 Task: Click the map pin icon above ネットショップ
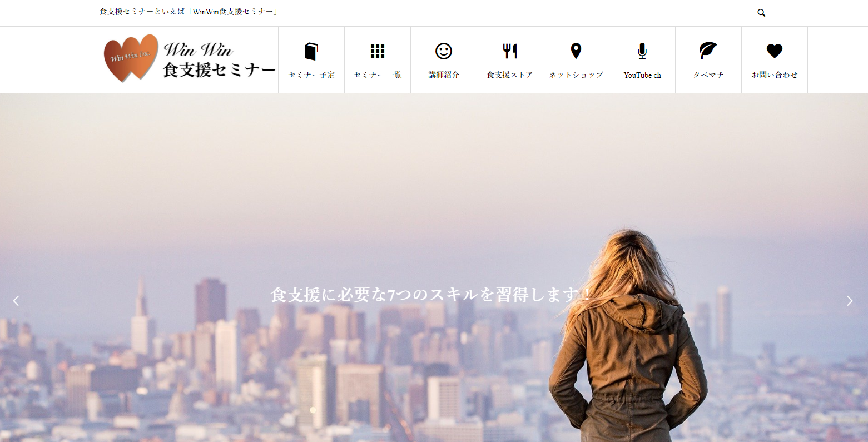point(576,51)
